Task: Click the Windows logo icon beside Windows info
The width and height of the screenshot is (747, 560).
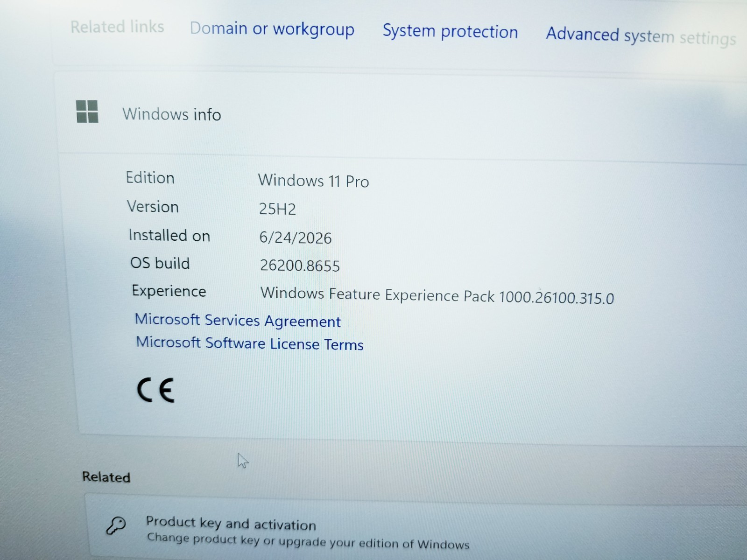Action: point(87,112)
